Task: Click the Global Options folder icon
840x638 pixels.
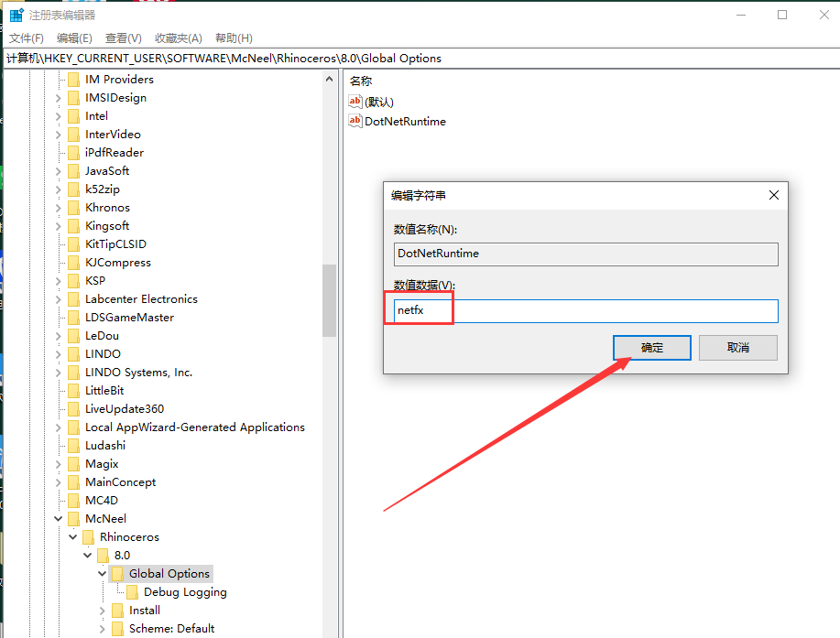Action: point(118,574)
